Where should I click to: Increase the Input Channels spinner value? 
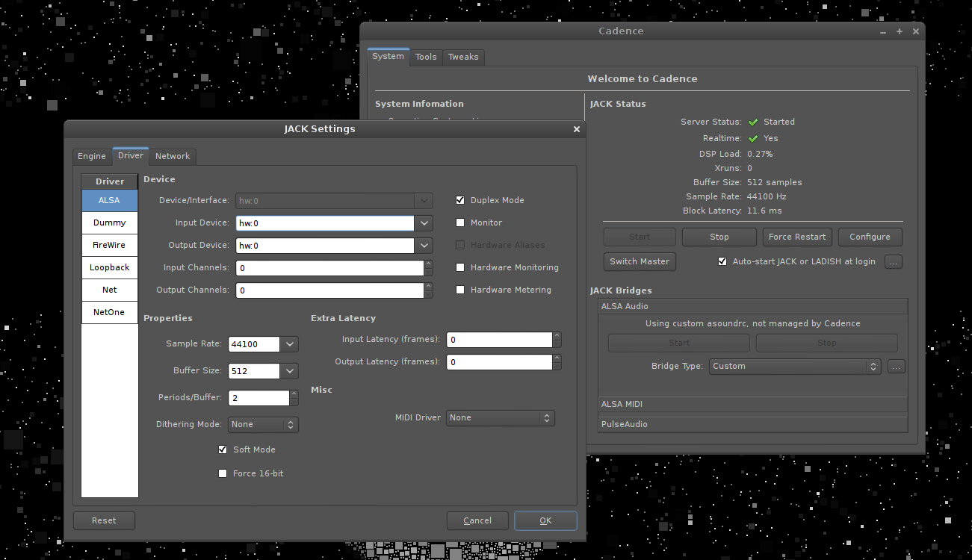coord(428,264)
